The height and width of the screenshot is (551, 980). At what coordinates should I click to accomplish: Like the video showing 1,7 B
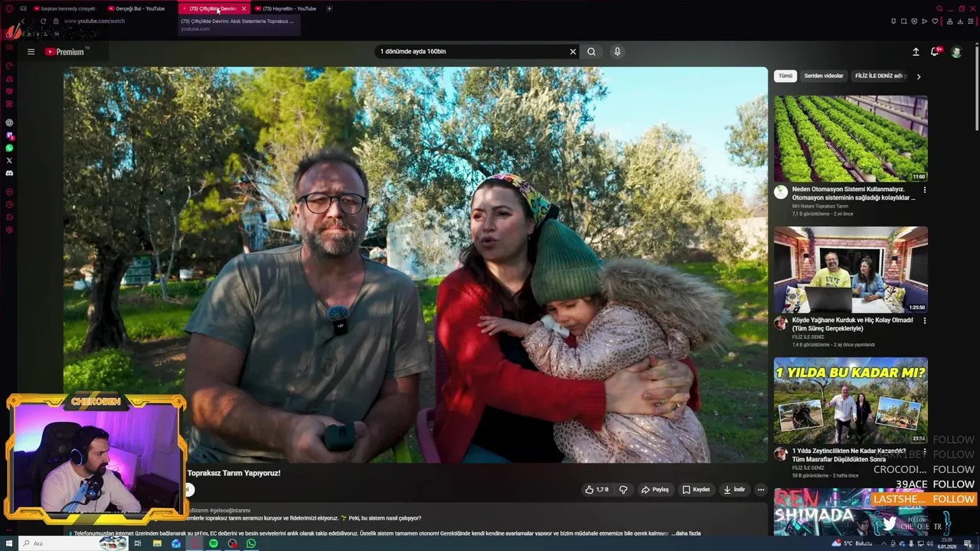click(x=597, y=490)
